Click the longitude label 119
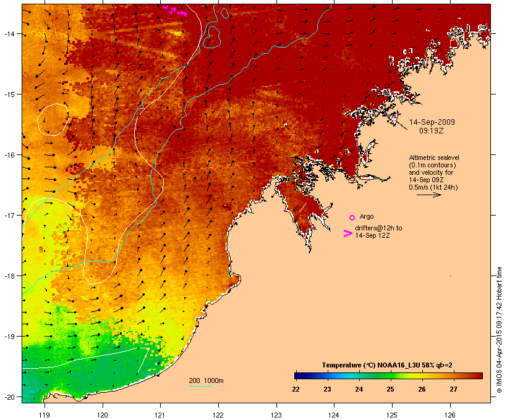 [x=45, y=415]
